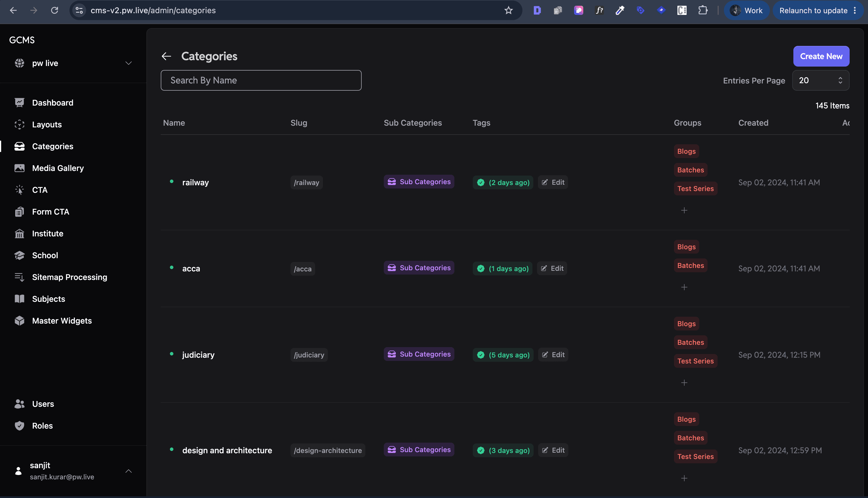Click the Institute building icon
This screenshot has height=498, width=868.
(x=20, y=234)
